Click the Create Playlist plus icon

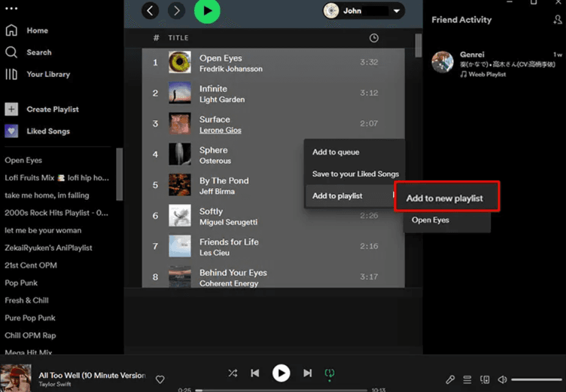pyautogui.click(x=11, y=109)
